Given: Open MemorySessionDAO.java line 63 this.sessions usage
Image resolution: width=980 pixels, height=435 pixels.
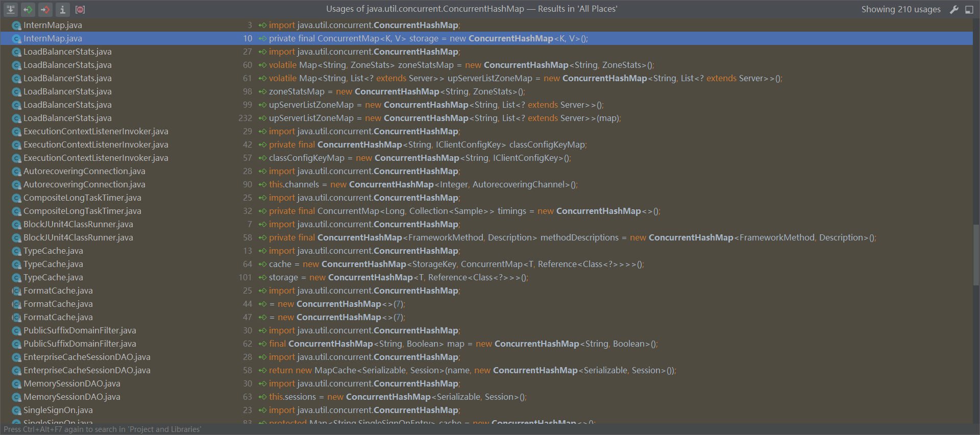Looking at the screenshot, I should [x=486, y=397].
